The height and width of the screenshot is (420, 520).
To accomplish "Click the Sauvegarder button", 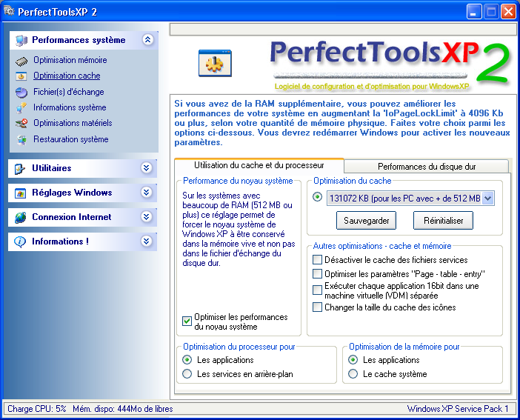I will (366, 221).
